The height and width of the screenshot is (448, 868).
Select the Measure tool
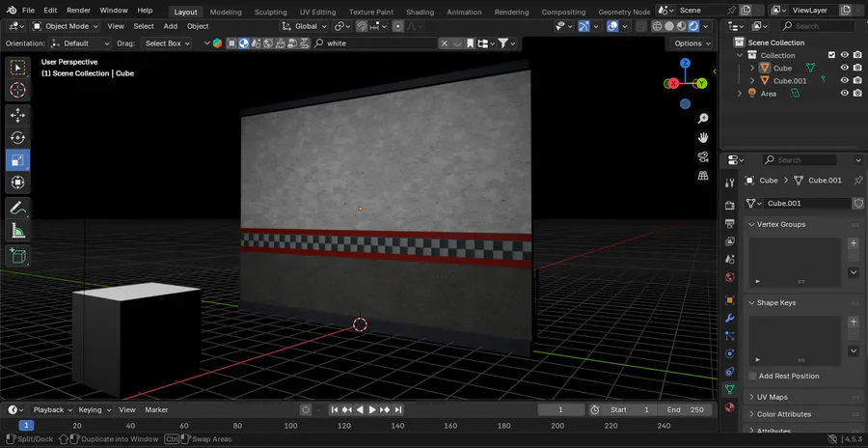(17, 231)
